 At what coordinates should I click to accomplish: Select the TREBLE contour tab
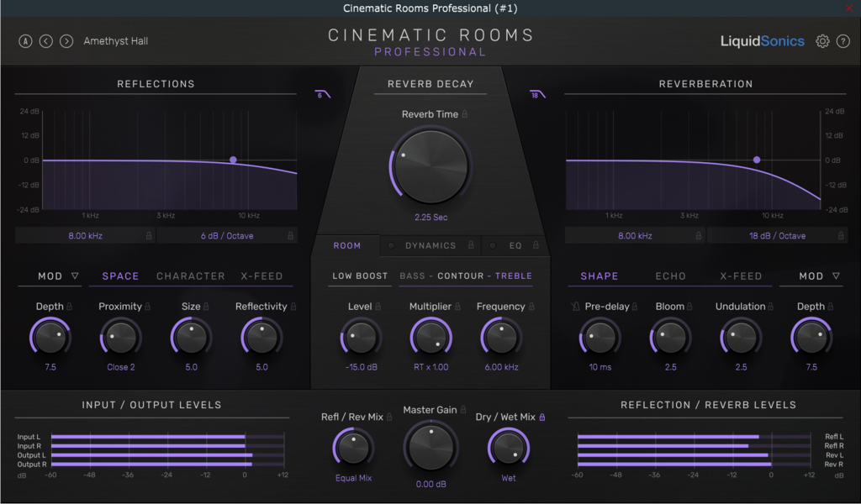click(x=514, y=276)
